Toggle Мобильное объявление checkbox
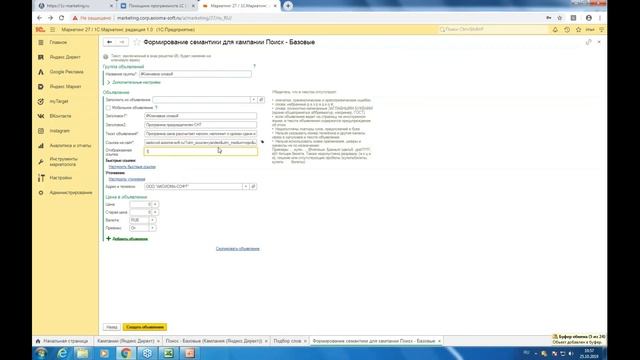 pyautogui.click(x=108, y=108)
